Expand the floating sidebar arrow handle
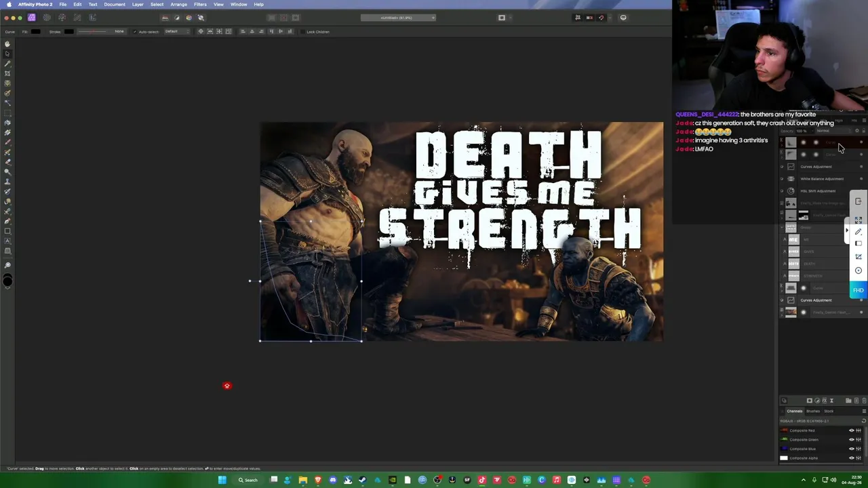Screen dimensions: 868x488 (x=847, y=232)
